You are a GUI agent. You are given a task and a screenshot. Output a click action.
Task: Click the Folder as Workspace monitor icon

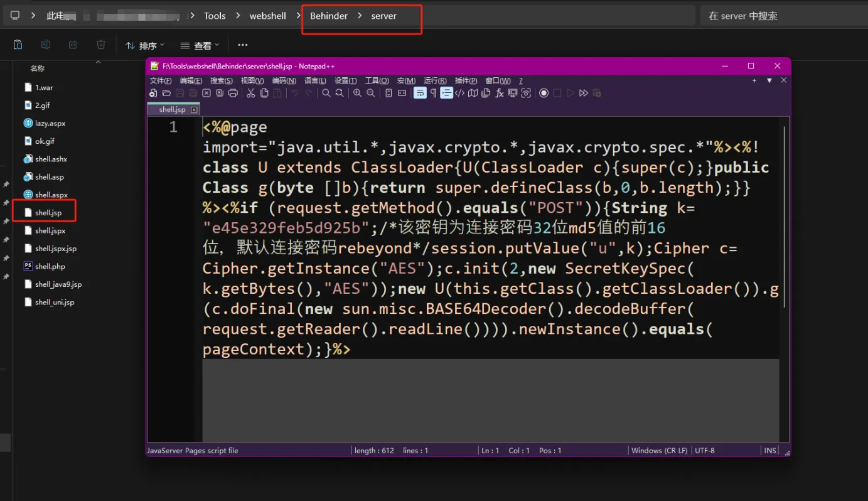(x=513, y=93)
